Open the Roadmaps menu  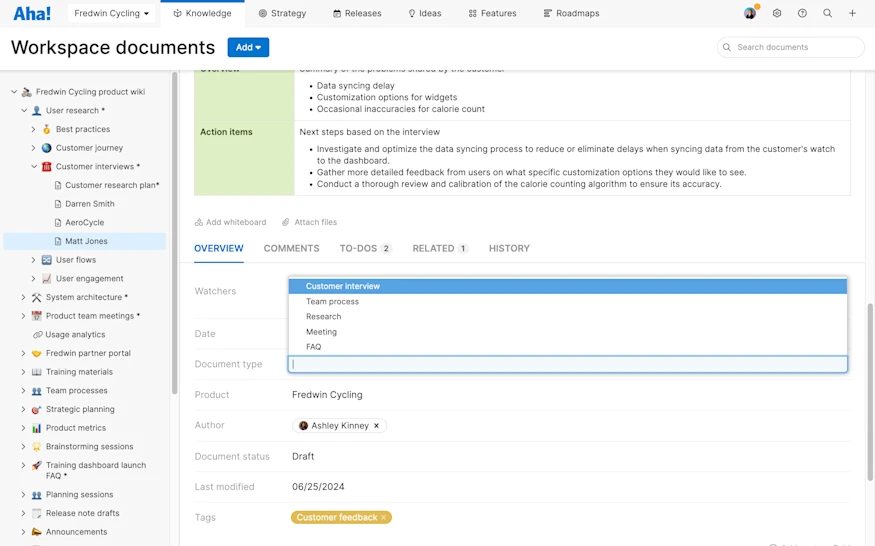tap(571, 13)
